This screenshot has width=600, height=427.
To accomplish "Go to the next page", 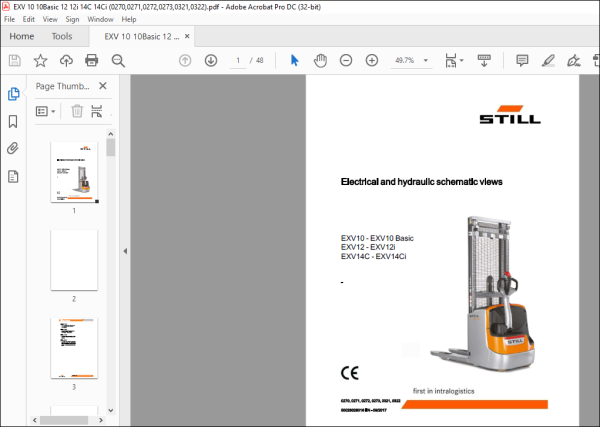I will pyautogui.click(x=211, y=60).
